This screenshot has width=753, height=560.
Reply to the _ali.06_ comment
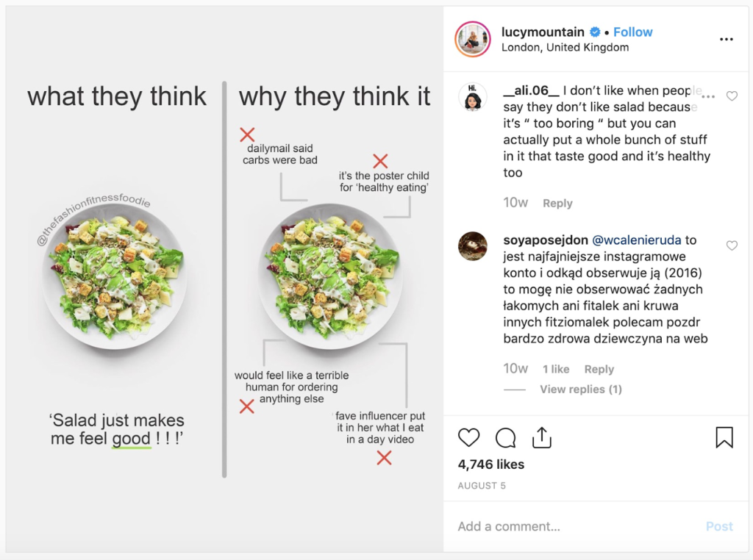pos(557,203)
